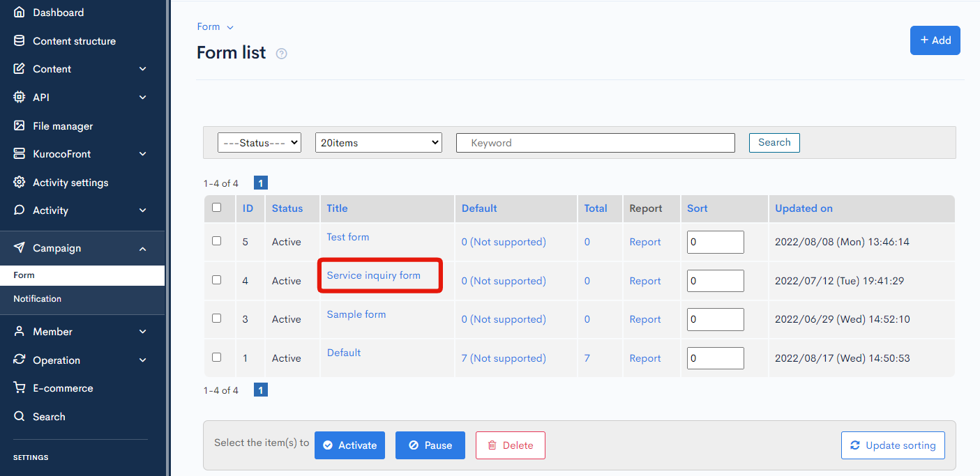The image size is (980, 476).
Task: Open the Status filter dropdown
Action: (x=259, y=142)
